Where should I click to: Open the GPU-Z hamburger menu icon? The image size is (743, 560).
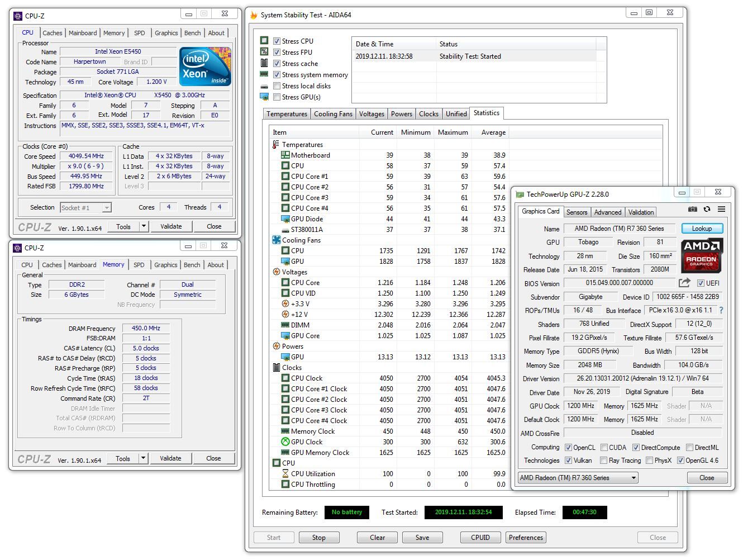pyautogui.click(x=721, y=209)
